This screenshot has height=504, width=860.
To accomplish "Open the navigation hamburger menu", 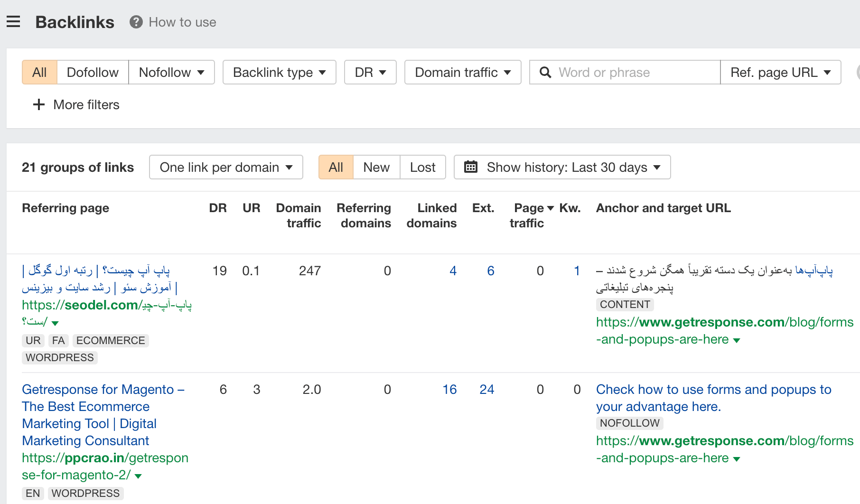I will click(13, 21).
